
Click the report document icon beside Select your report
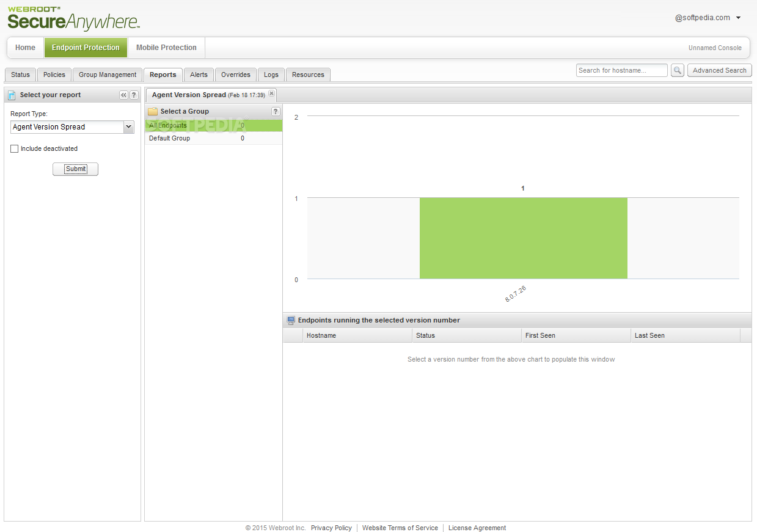pos(12,95)
